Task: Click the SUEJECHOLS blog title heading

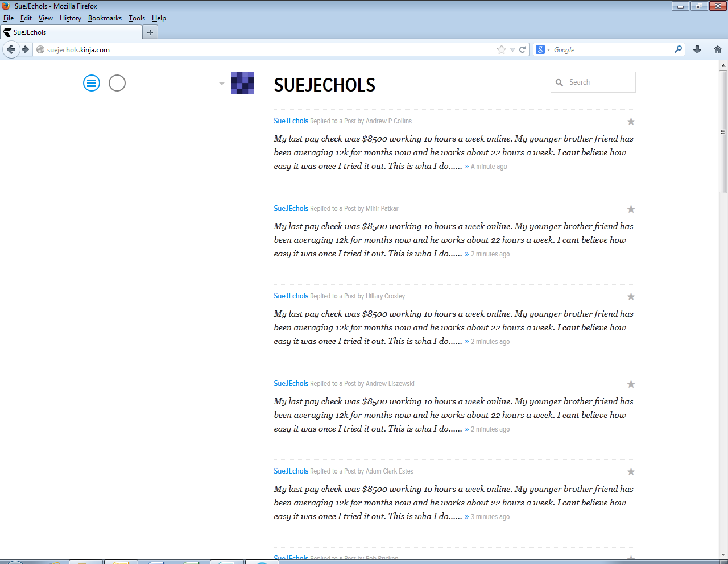Action: tap(325, 85)
